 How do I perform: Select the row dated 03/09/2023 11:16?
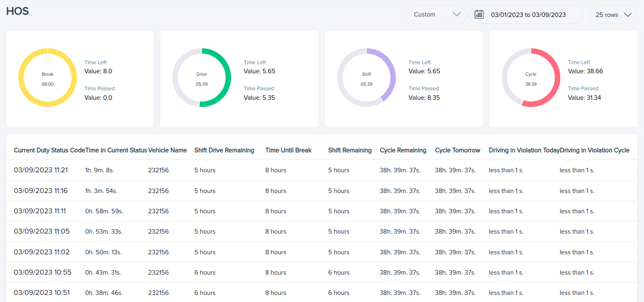[x=321, y=191]
